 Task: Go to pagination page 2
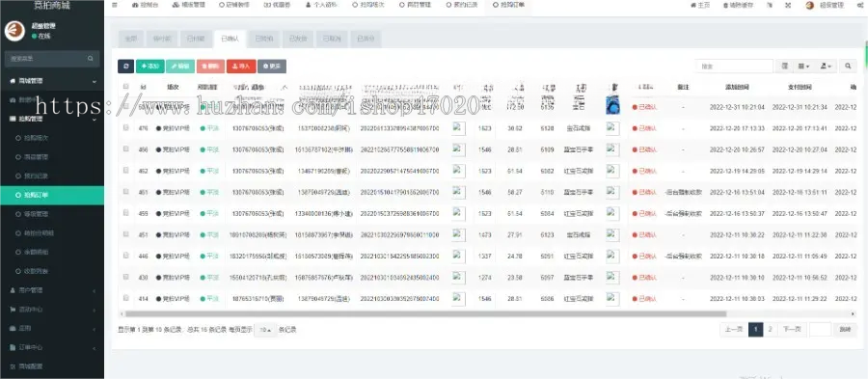[770, 330]
